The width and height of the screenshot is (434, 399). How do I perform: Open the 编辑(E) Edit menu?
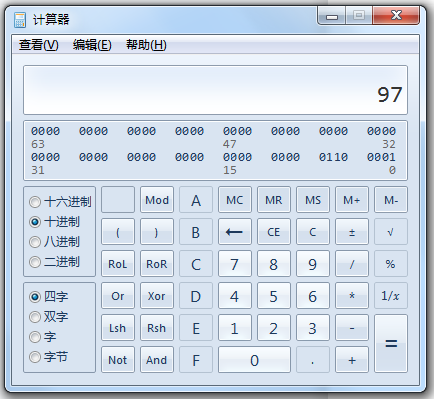click(92, 45)
